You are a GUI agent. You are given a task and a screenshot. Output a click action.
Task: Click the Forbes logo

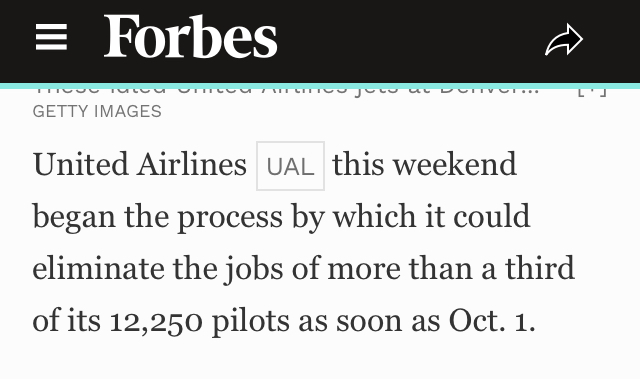[x=191, y=37]
